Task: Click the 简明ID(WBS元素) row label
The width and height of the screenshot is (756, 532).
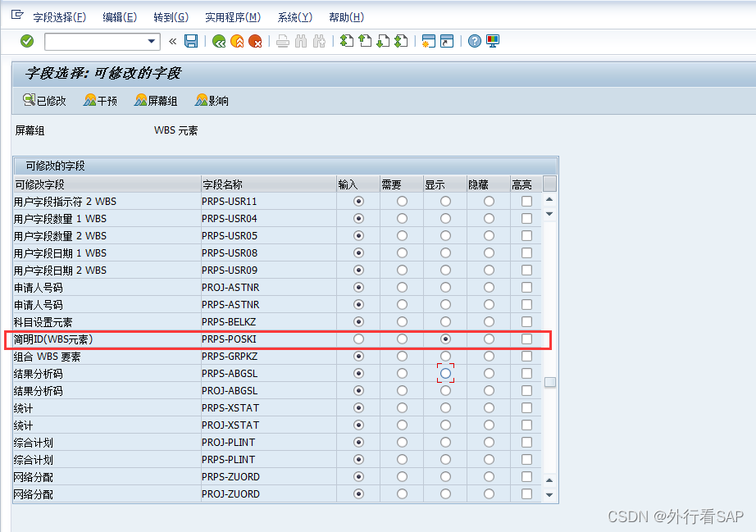Action: pos(53,339)
